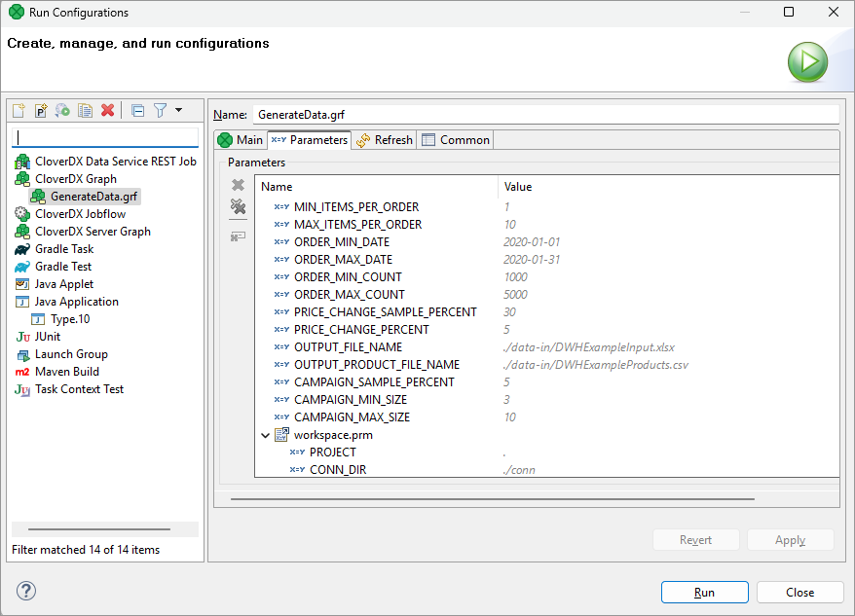The image size is (855, 616).
Task: Delete the GenerateData.grf configuration
Action: point(107,110)
